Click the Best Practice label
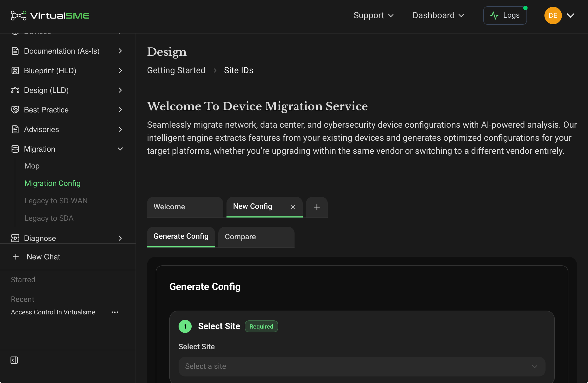 point(46,110)
